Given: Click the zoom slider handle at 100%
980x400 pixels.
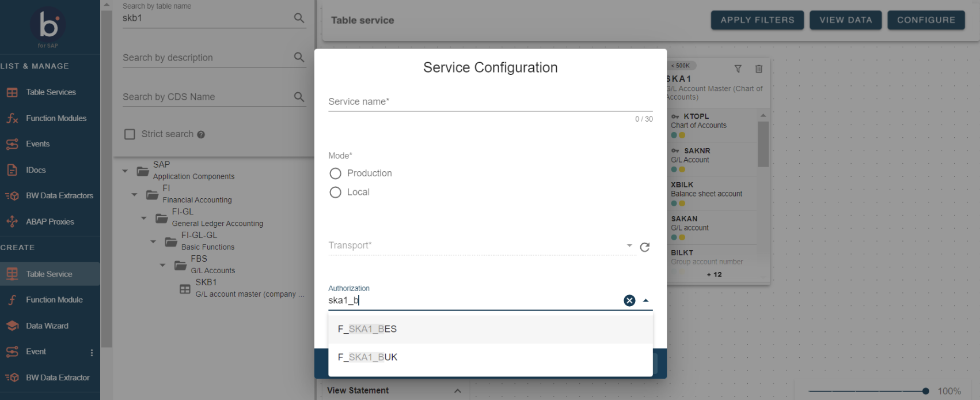Looking at the screenshot, I should pyautogui.click(x=925, y=391).
